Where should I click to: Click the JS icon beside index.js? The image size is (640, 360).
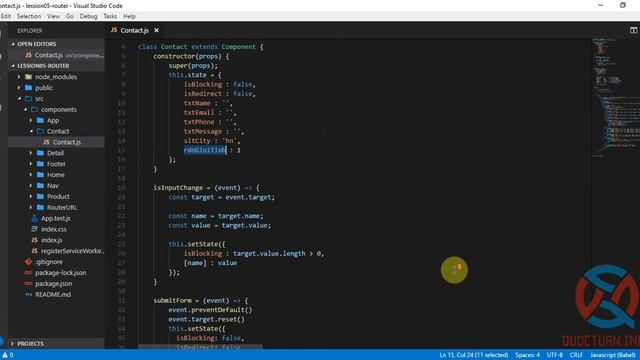pos(34,240)
